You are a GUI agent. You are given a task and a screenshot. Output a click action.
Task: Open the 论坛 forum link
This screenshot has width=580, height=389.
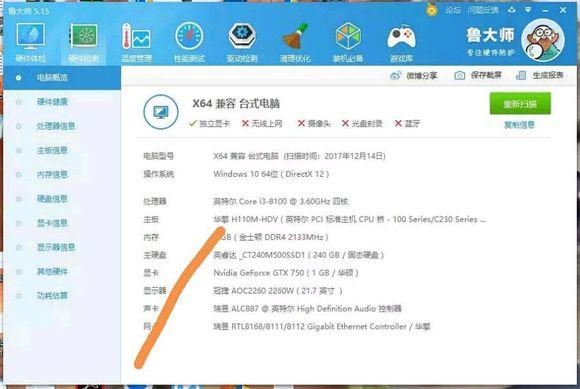coord(453,10)
